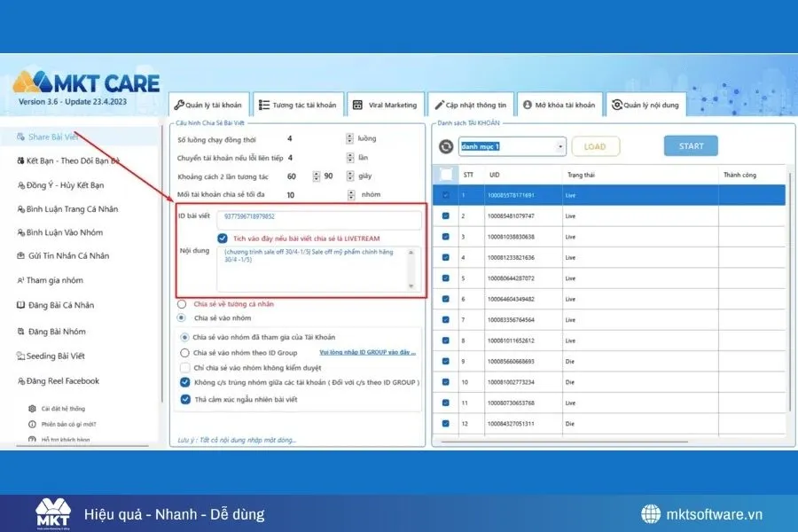The height and width of the screenshot is (532, 798).
Task: Select Đăng Bài Cá Nhân in the sidebar
Action: coord(62,306)
